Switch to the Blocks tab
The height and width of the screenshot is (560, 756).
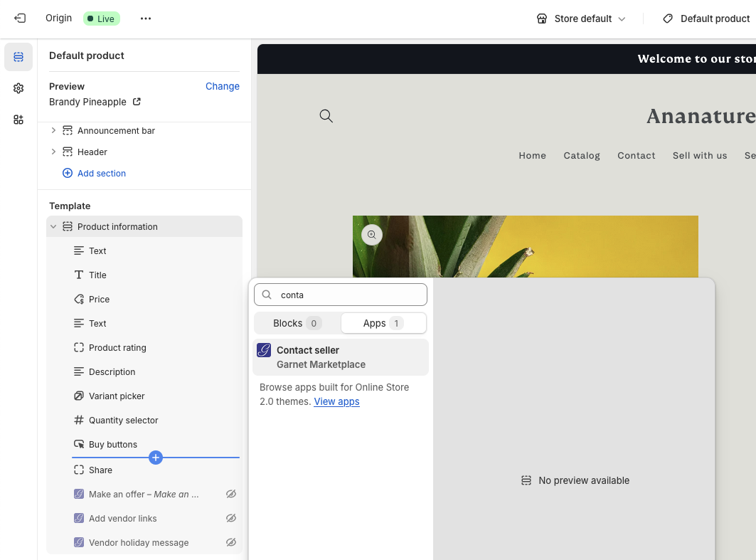click(295, 323)
